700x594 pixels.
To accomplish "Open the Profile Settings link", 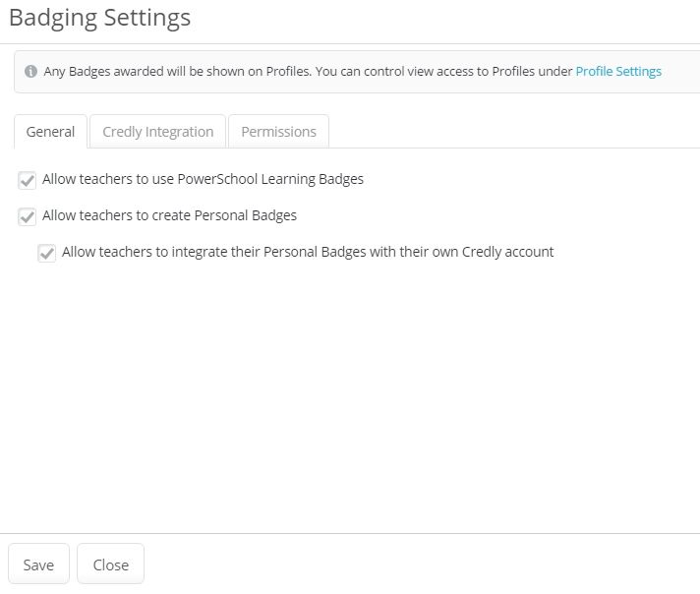I will (x=618, y=72).
